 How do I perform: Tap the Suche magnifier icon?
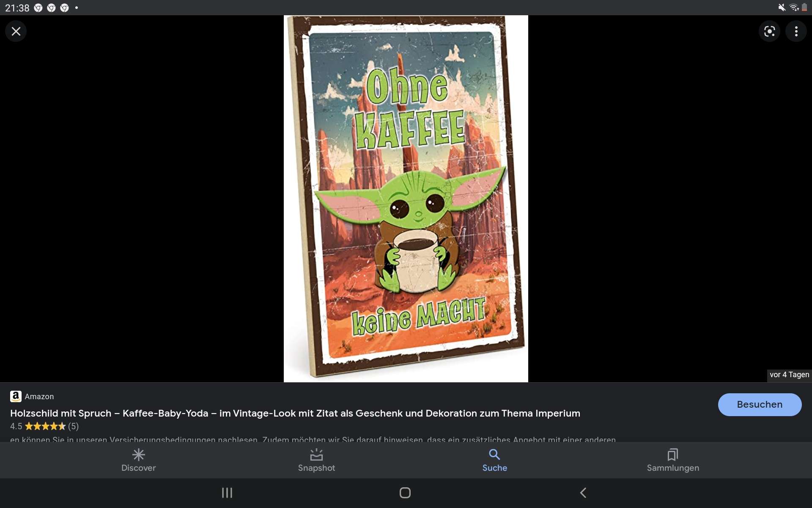[494, 455]
